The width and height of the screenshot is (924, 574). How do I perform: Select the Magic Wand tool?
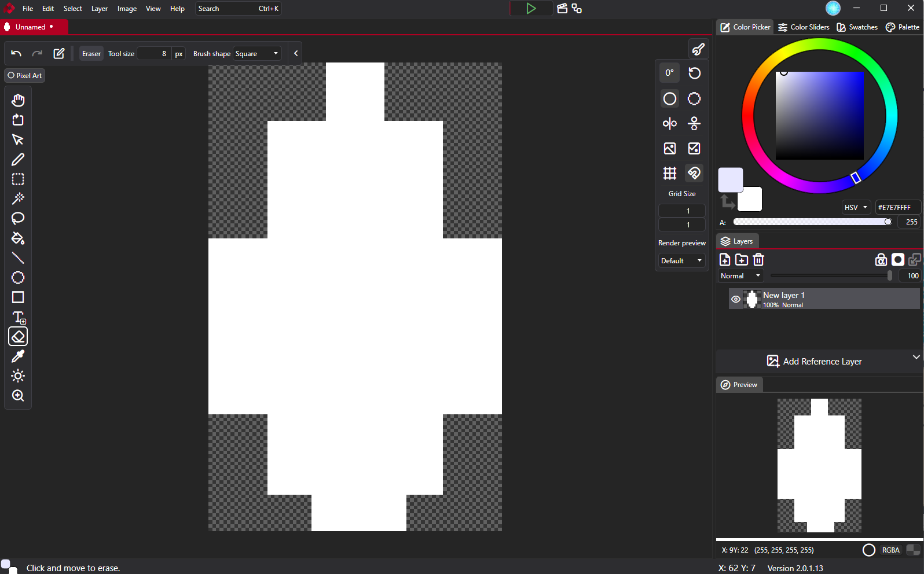click(x=18, y=199)
